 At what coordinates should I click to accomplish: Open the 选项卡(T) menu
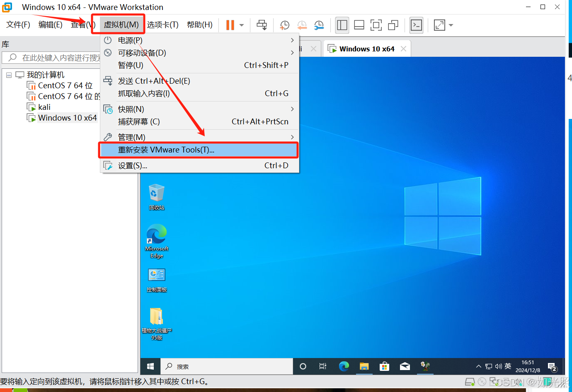(163, 25)
